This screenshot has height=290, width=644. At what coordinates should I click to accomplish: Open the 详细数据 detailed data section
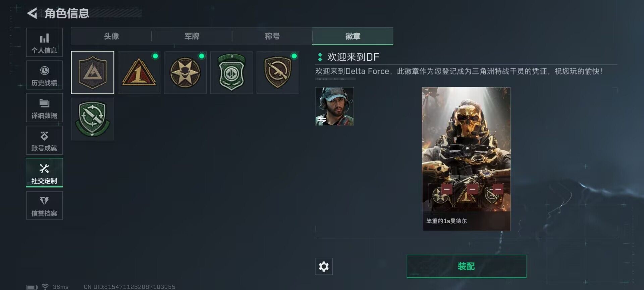point(44,107)
